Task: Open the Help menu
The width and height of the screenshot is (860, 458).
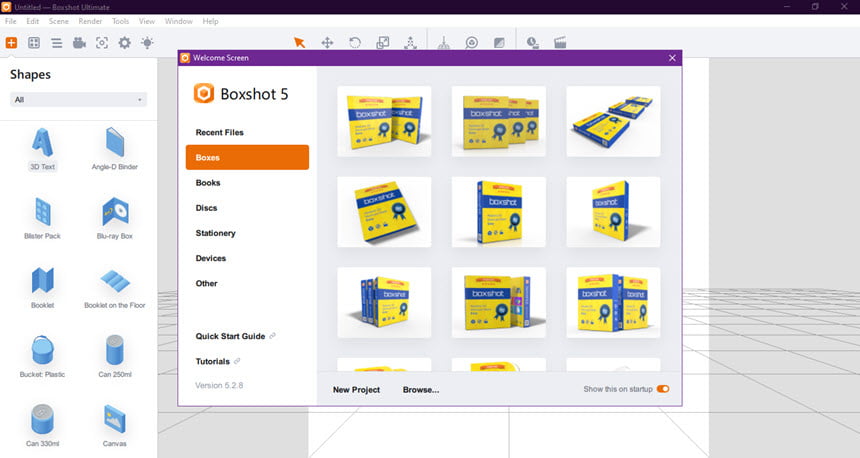Action: [210, 21]
